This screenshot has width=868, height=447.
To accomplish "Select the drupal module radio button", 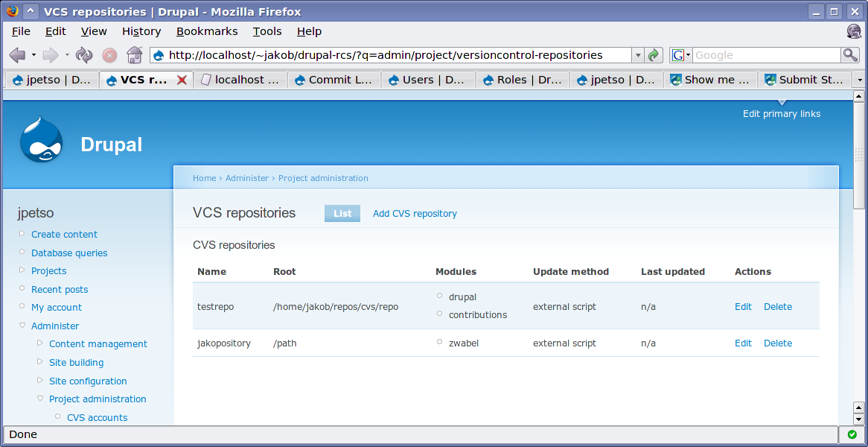I will pos(441,297).
